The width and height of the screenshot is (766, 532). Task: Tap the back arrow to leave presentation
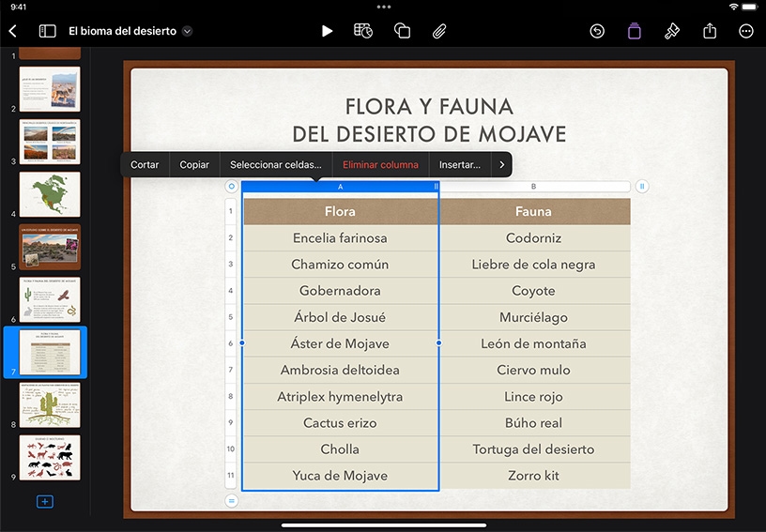click(x=13, y=31)
